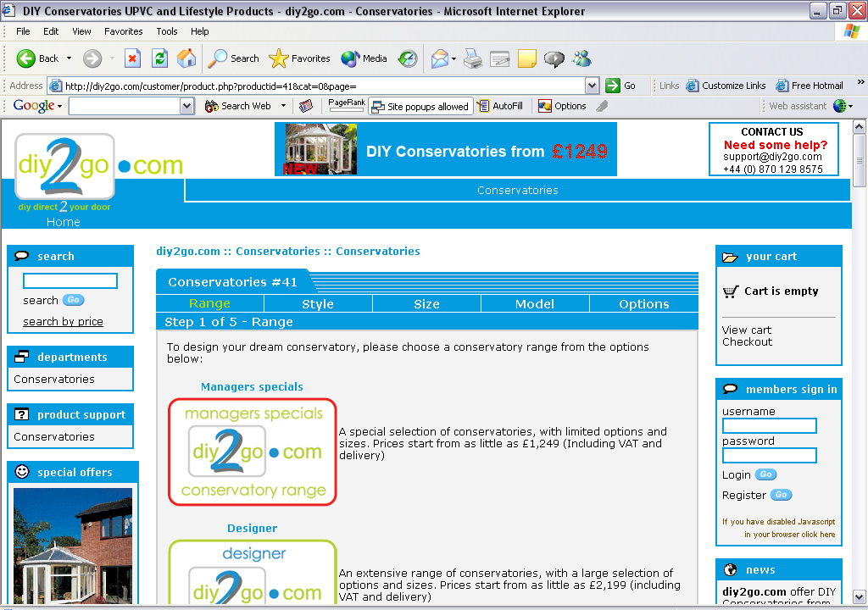Viewport: 868px width, 610px height.
Task: Click the Register Go button
Action: [x=781, y=495]
